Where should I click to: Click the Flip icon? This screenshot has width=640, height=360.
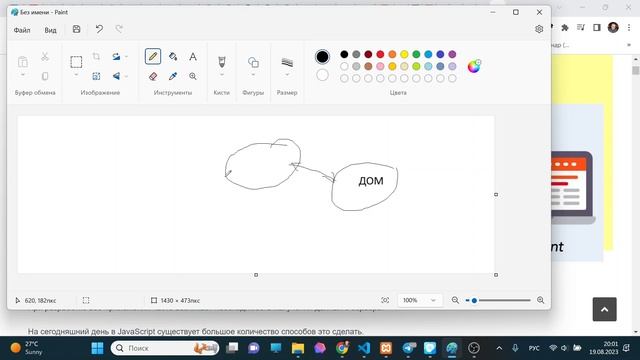[x=116, y=76]
